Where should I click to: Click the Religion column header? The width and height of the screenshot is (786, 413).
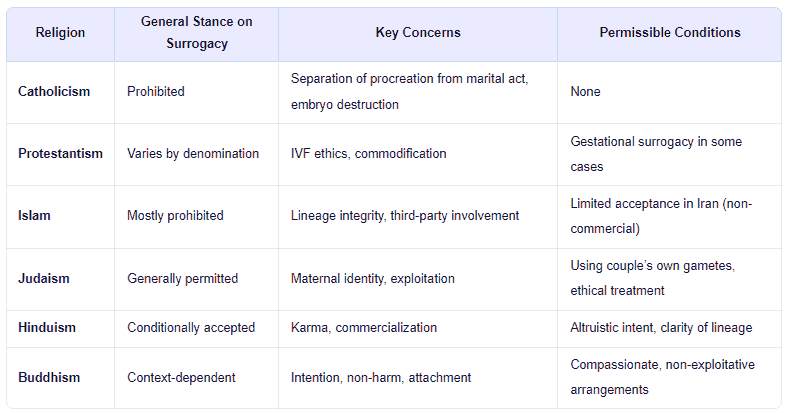click(x=60, y=33)
